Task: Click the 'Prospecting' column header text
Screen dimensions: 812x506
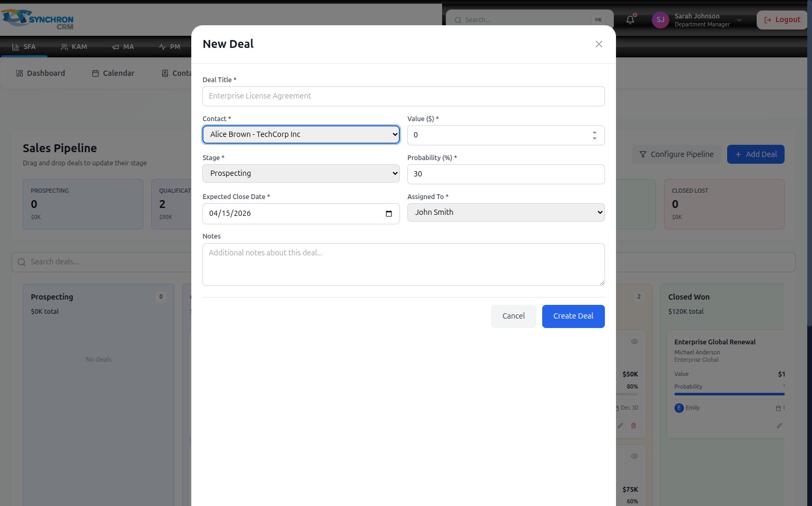Action: (52, 297)
